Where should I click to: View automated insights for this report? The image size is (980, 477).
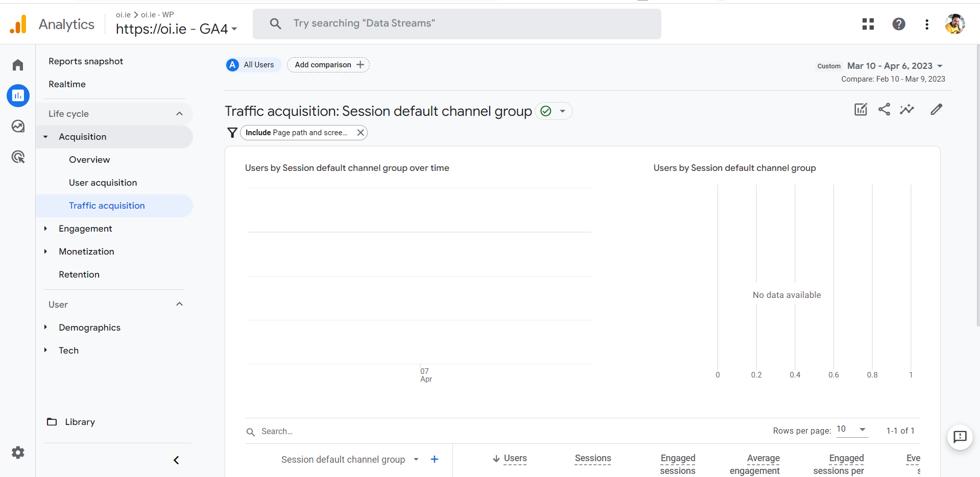click(908, 109)
